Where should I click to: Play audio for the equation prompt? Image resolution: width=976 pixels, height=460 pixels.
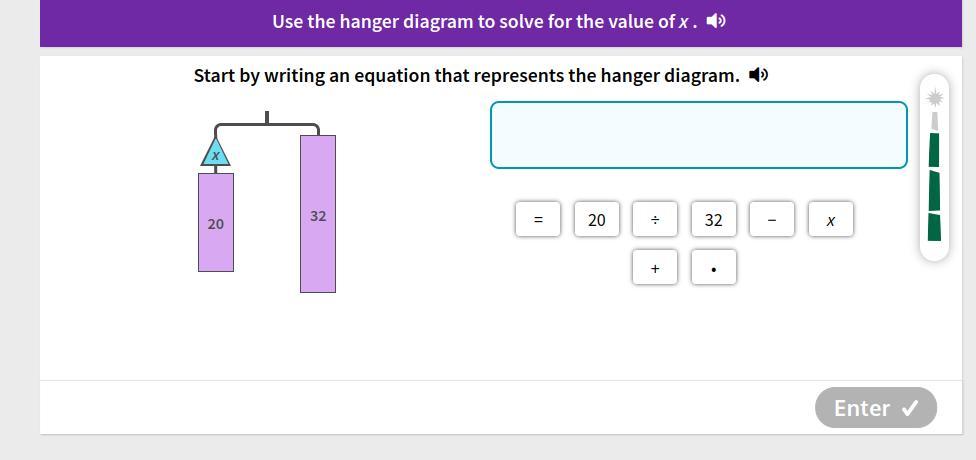759,75
